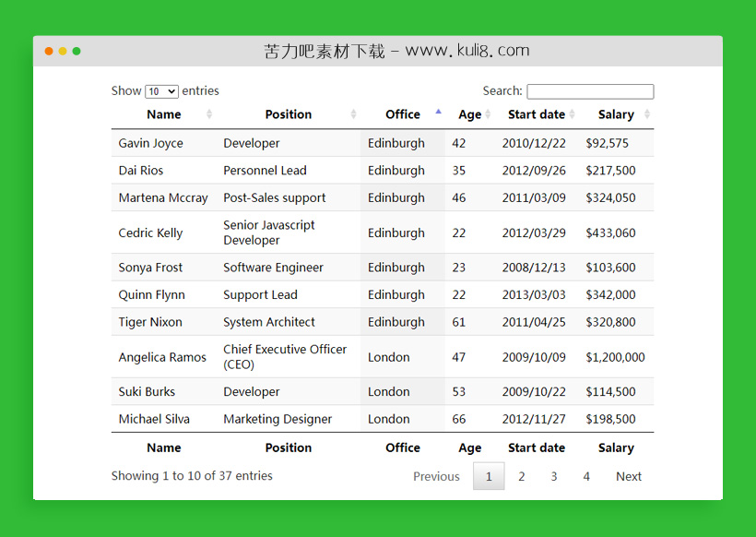
Task: Open page 4 of the table
Action: pos(586,476)
